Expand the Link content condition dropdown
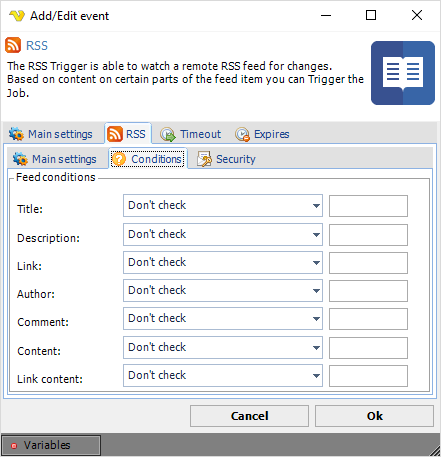The image size is (441, 457). (223, 376)
